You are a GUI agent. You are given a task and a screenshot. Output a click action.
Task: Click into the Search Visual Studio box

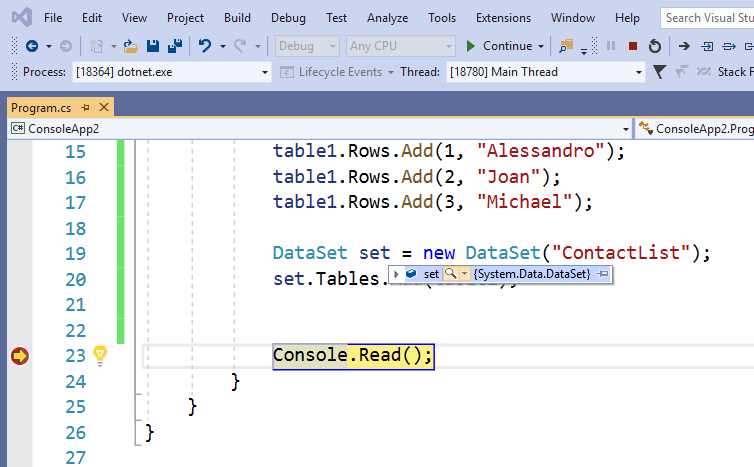[707, 18]
